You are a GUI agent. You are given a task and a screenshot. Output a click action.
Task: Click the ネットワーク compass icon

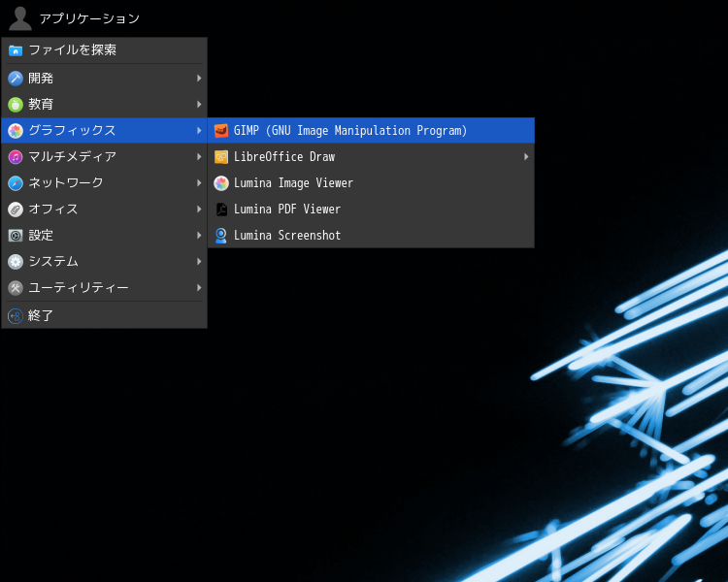click(16, 183)
